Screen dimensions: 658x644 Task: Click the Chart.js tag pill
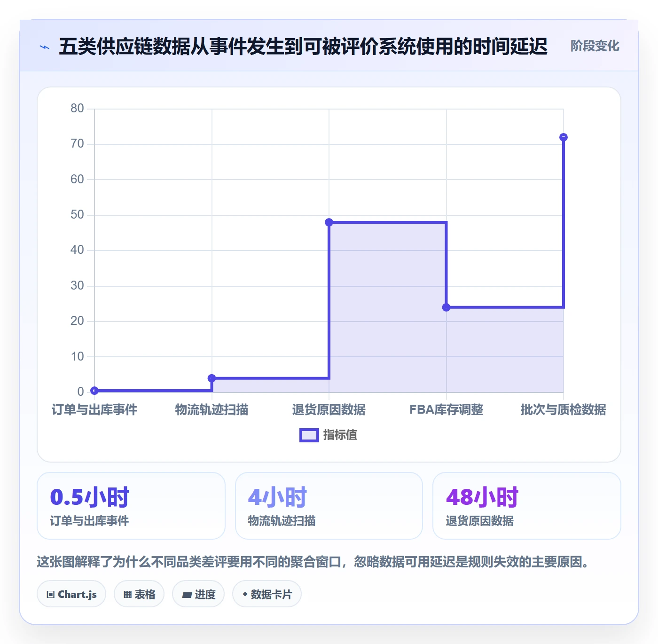[71, 594]
